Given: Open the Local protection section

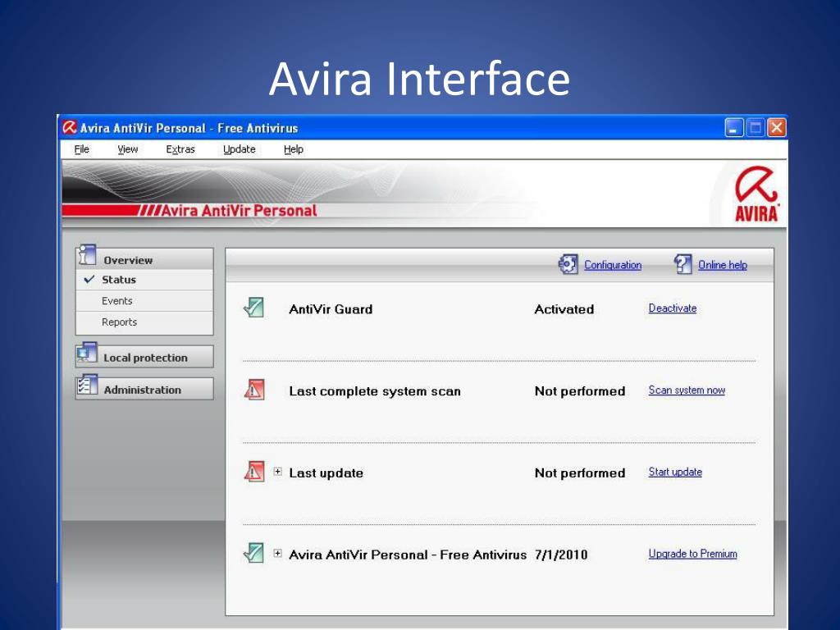Looking at the screenshot, I should coord(144,357).
